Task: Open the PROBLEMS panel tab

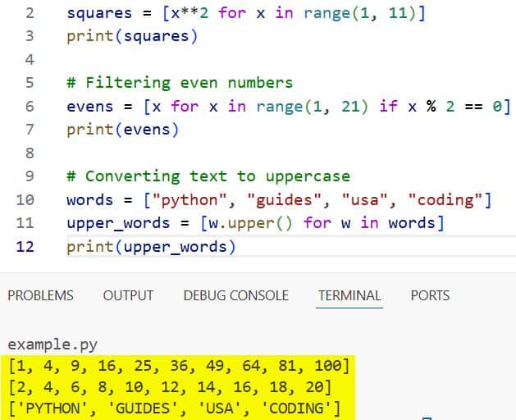Action: (40, 295)
